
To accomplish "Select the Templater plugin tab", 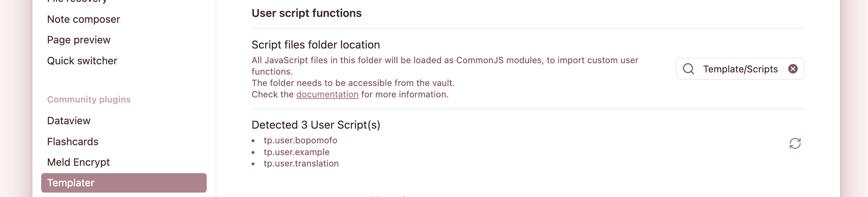I will [124, 183].
